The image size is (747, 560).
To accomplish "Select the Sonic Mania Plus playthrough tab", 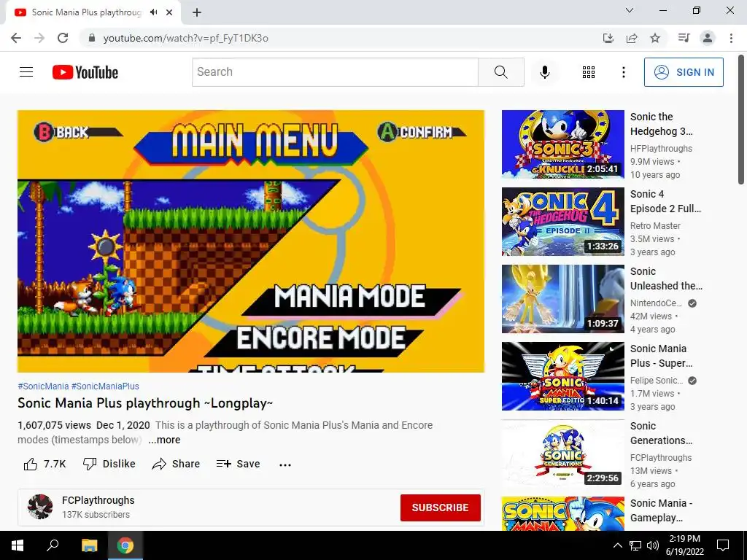I will coord(93,13).
